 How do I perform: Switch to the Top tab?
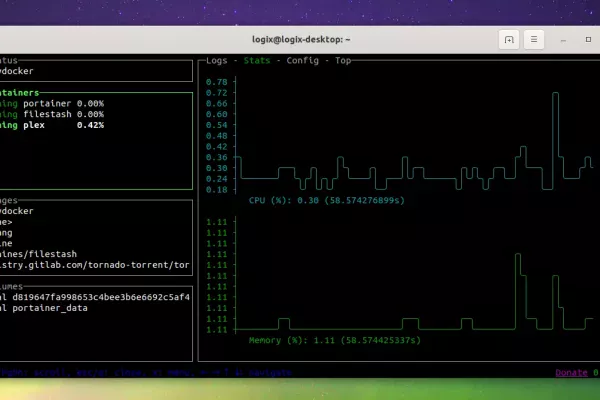(x=343, y=60)
